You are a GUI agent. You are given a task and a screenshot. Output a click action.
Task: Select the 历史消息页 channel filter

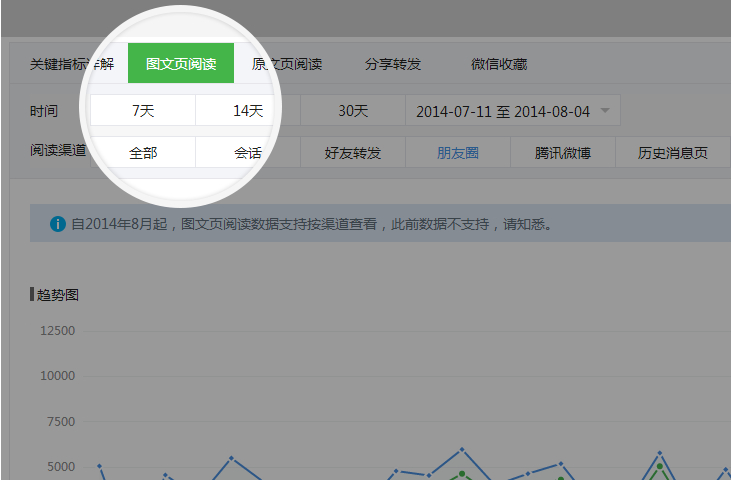pyautogui.click(x=673, y=152)
